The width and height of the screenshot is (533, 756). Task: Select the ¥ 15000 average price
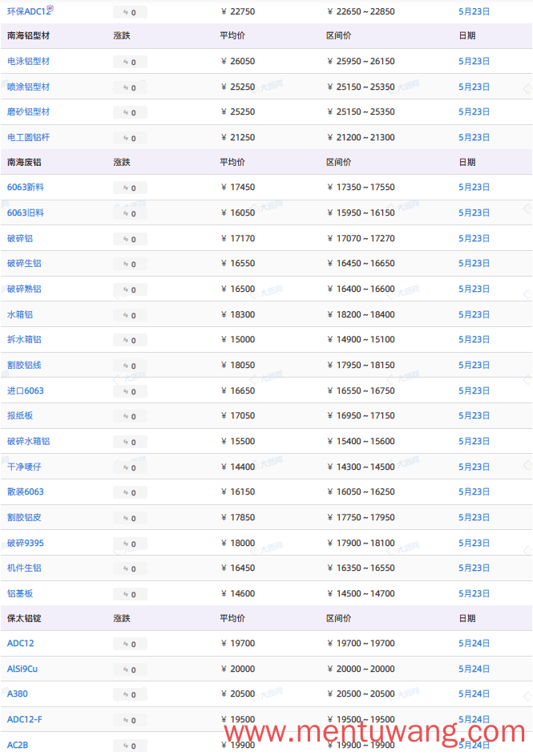tap(238, 339)
